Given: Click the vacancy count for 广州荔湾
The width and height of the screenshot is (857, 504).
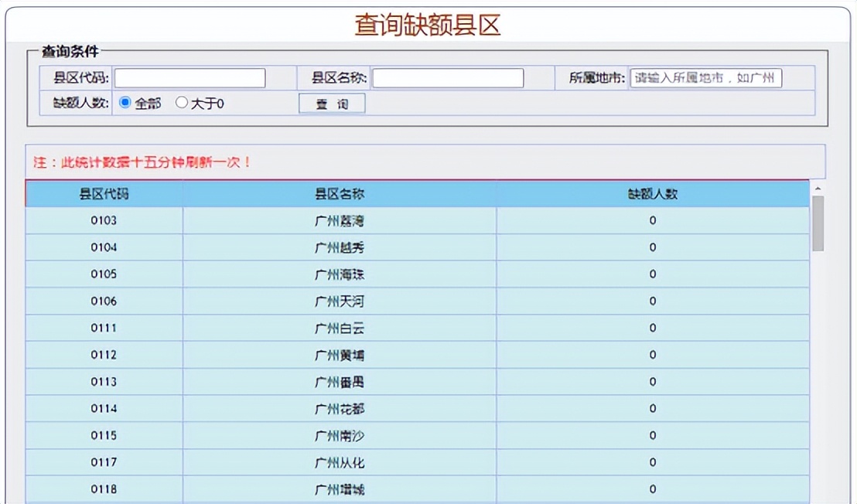Looking at the screenshot, I should [653, 220].
